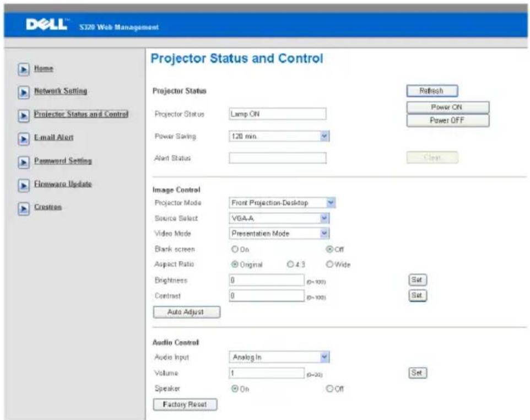Open the Source Select dropdown
This screenshot has width=530, height=420.
(279, 218)
